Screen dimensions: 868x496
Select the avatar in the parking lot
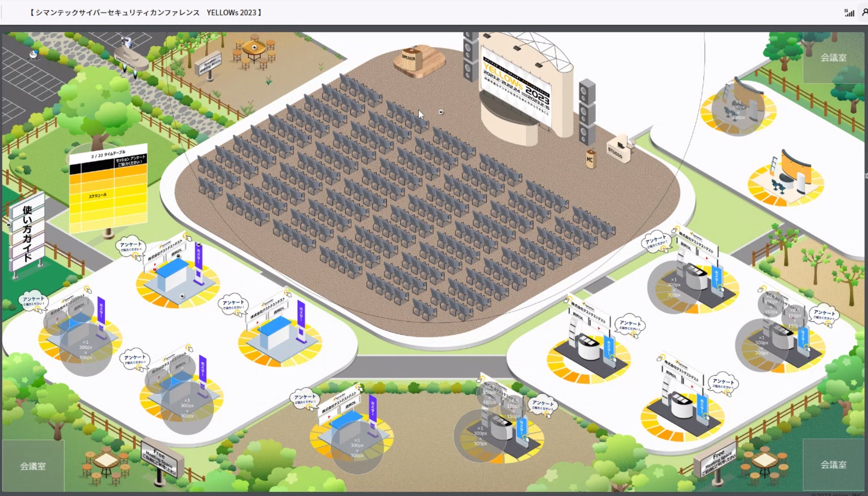pyautogui.click(x=33, y=54)
